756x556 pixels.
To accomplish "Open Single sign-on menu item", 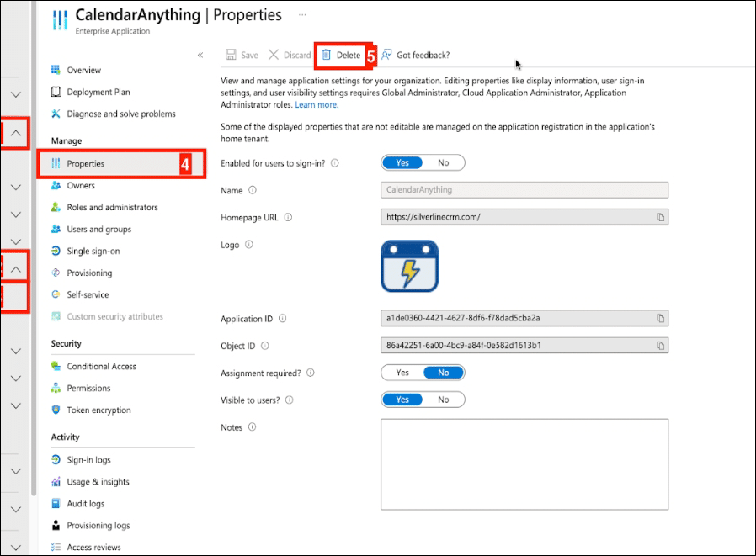I will 93,251.
